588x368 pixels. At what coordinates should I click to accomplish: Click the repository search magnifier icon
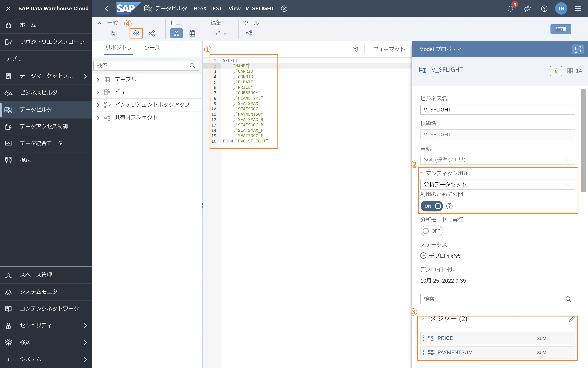click(192, 66)
